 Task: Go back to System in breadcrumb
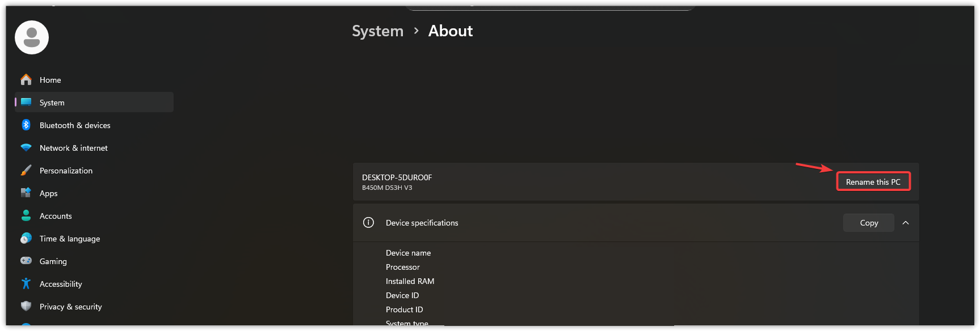[377, 31]
